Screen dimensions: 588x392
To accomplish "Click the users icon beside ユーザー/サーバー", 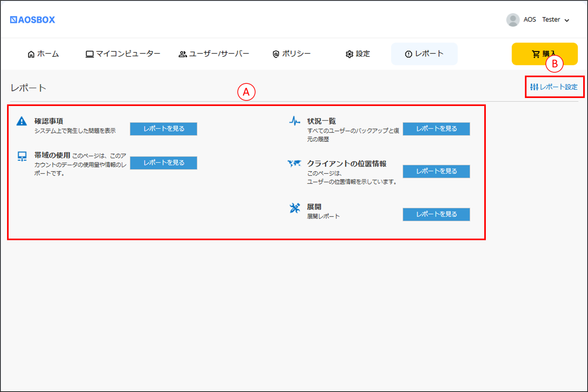I will [x=183, y=54].
